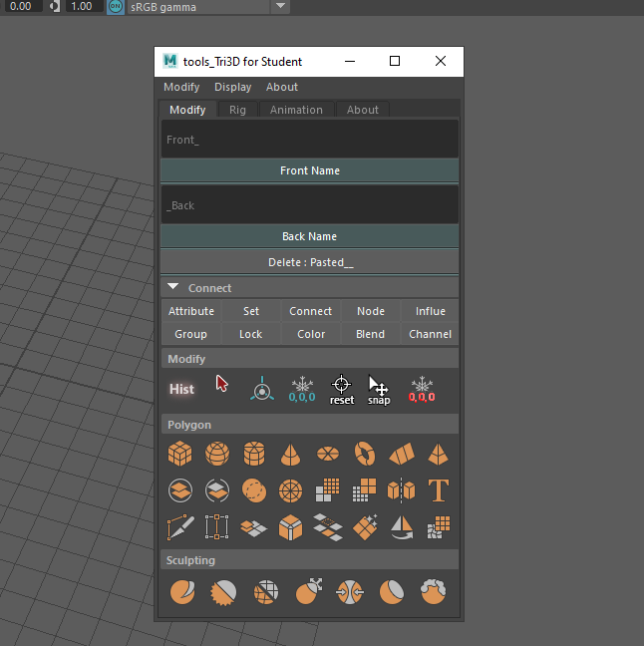Click the Color button
This screenshot has width=644, height=646.
click(x=311, y=334)
